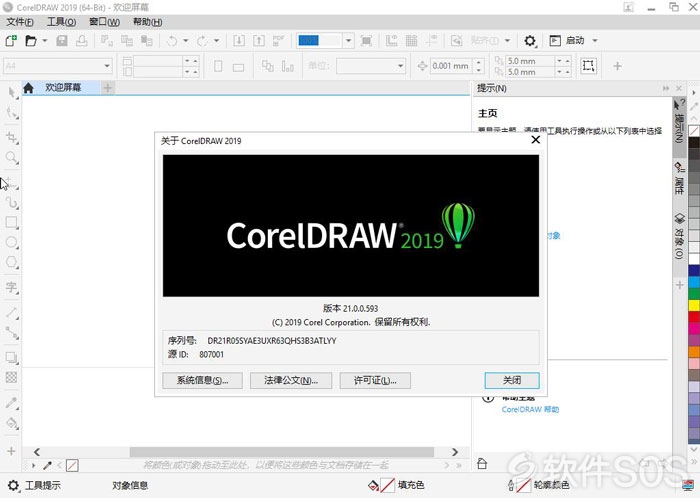Select the Color Eyedropper tool
Image resolution: width=700 pixels, height=498 pixels.
(x=12, y=403)
